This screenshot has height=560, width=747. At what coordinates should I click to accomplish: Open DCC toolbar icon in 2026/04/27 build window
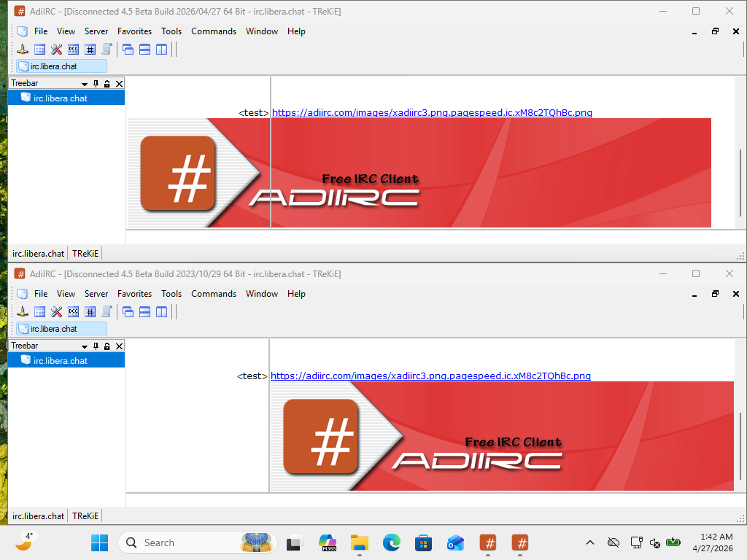[74, 49]
